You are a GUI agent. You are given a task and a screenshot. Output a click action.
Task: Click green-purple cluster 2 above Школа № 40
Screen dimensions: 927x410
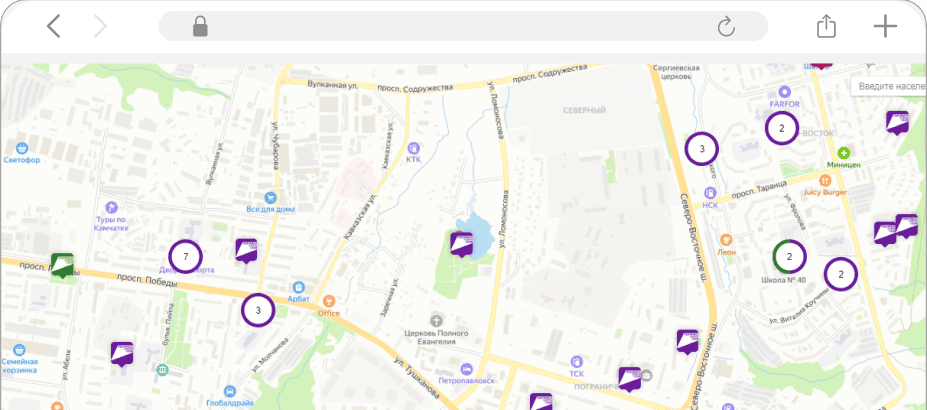pyautogui.click(x=789, y=257)
